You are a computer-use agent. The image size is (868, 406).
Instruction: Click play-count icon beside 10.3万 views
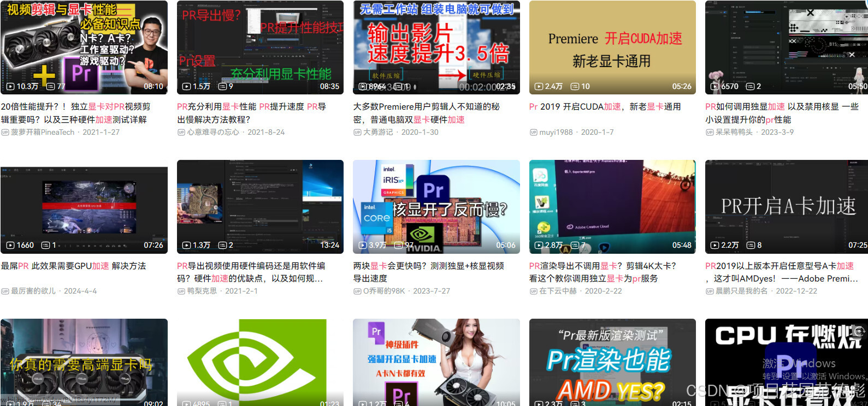(x=10, y=86)
